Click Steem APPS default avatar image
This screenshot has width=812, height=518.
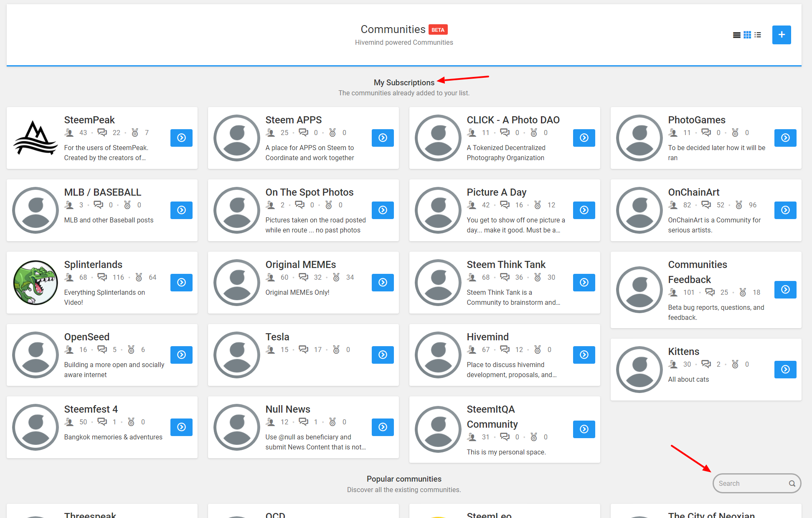click(x=237, y=138)
